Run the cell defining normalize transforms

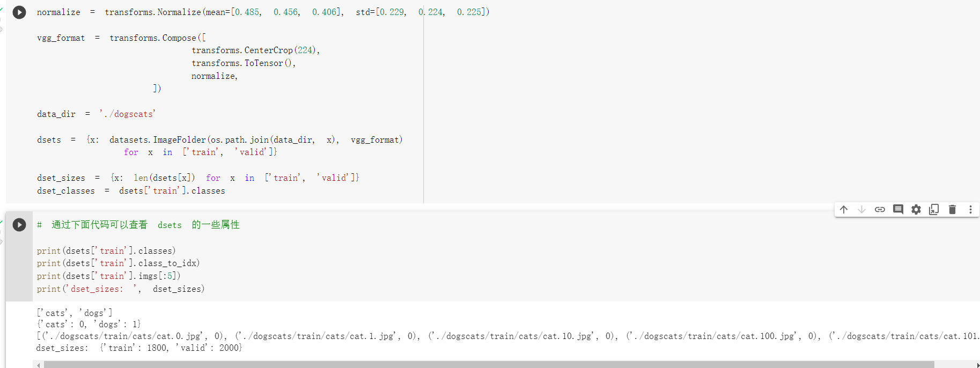(x=19, y=12)
